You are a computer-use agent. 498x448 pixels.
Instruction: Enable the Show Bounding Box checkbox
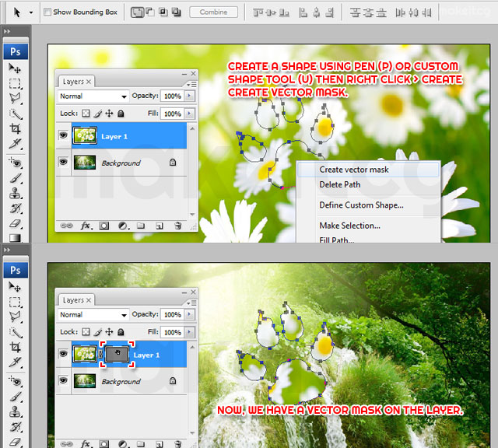point(47,12)
